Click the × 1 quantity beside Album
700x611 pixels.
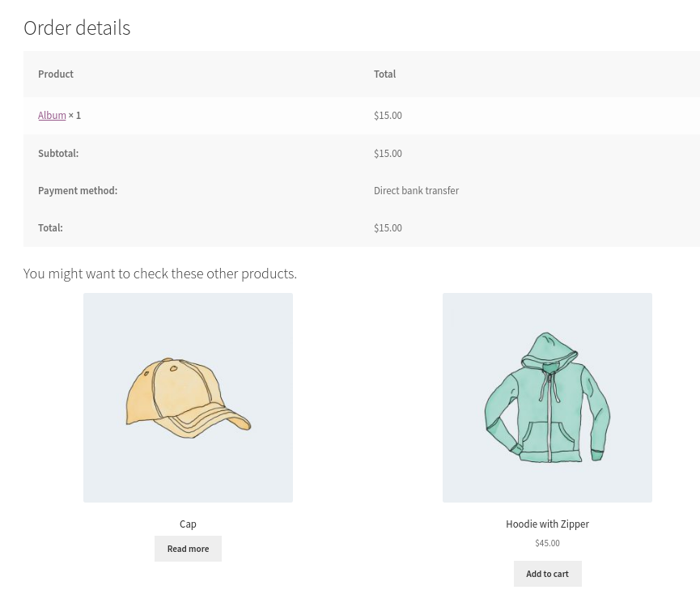[x=74, y=116]
